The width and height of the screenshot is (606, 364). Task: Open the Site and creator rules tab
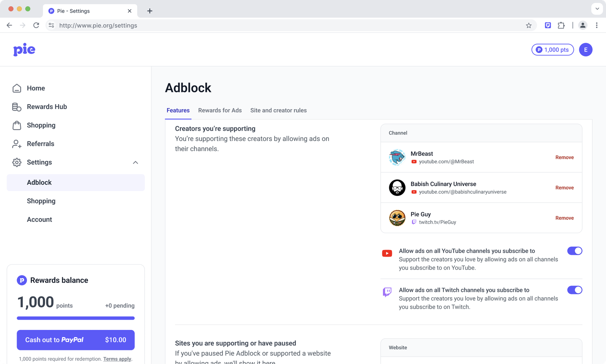(x=278, y=110)
